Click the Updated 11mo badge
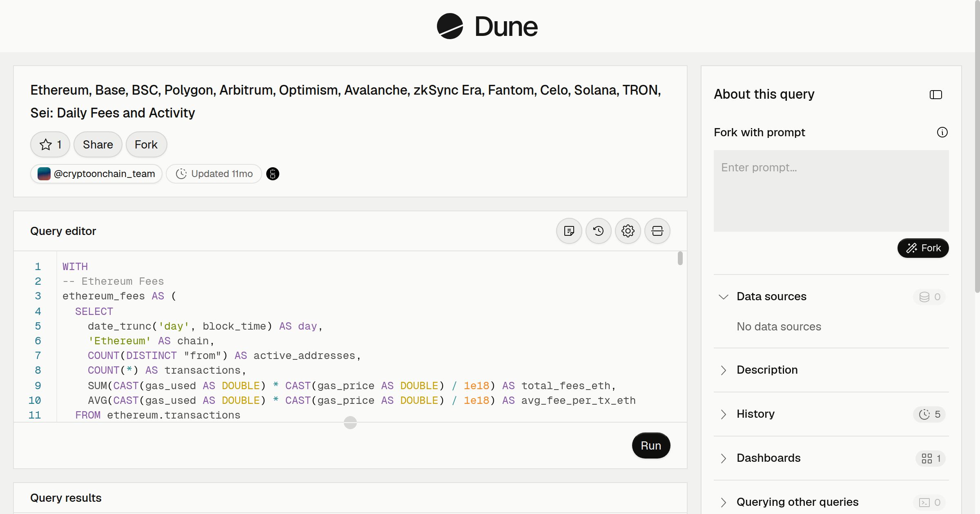980x514 pixels. (x=214, y=174)
